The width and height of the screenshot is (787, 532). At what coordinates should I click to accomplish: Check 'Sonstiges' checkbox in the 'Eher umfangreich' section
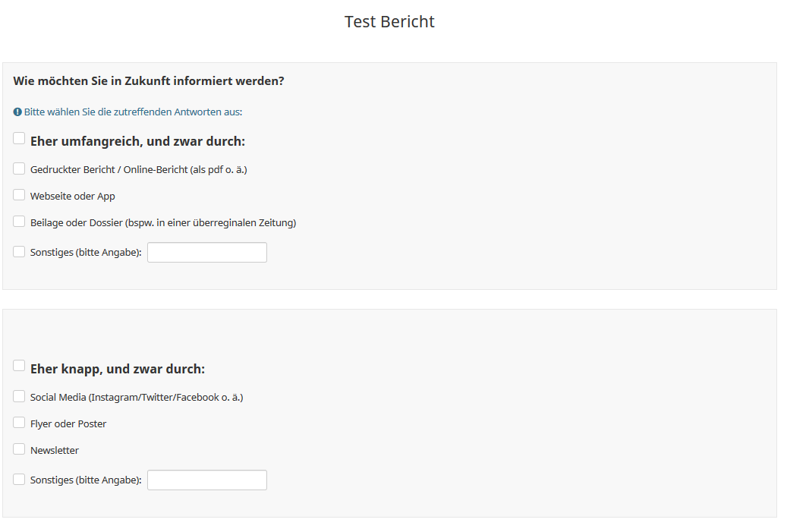(19, 251)
